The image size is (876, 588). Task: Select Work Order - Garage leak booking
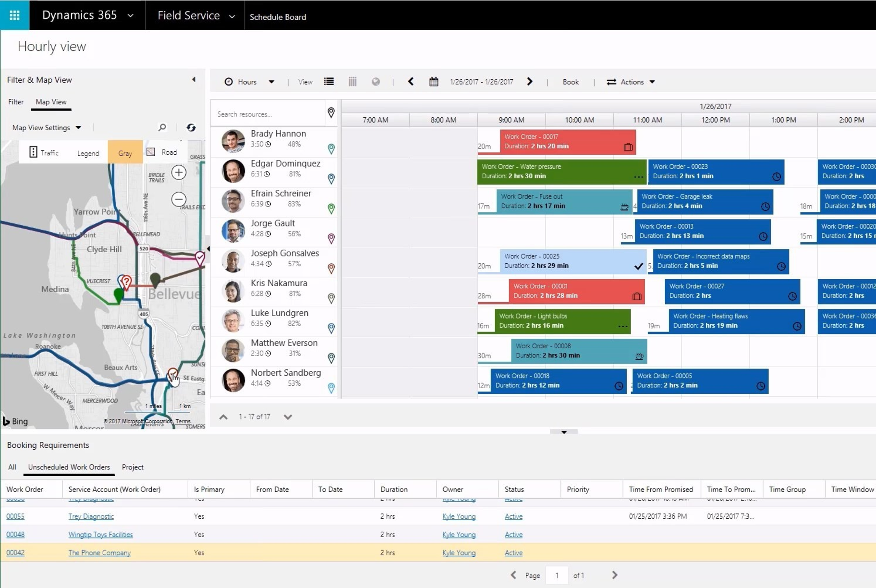pyautogui.click(x=705, y=201)
